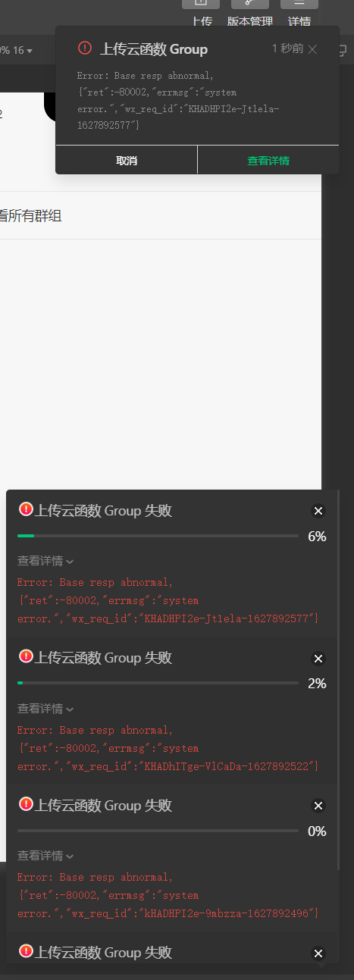The height and width of the screenshot is (980, 354).
Task: Open the simulator zoom percentage dropdown
Action: [17, 51]
